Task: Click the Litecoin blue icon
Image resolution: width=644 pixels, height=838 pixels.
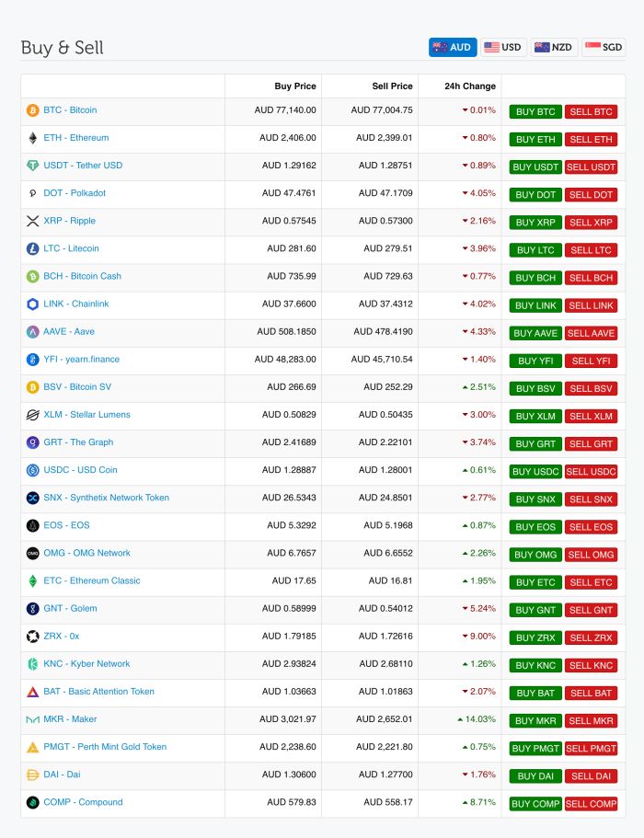Action: (32, 248)
